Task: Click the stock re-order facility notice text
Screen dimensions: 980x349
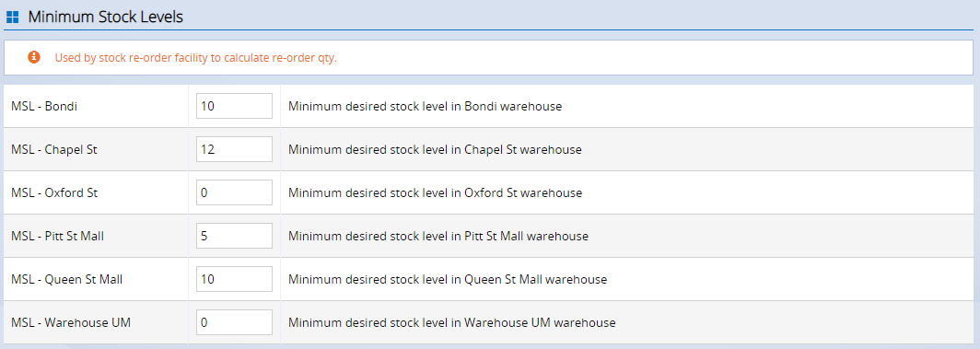Action: [x=196, y=58]
